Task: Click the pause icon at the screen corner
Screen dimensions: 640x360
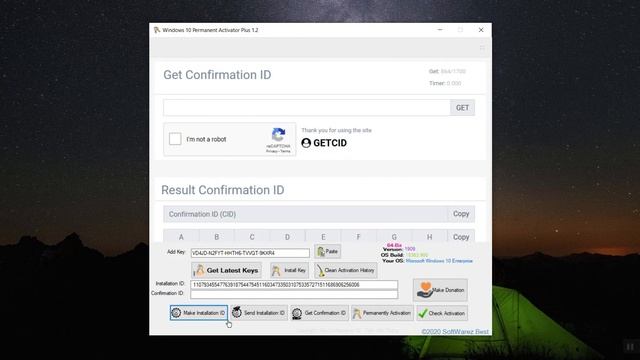Action: [630, 347]
